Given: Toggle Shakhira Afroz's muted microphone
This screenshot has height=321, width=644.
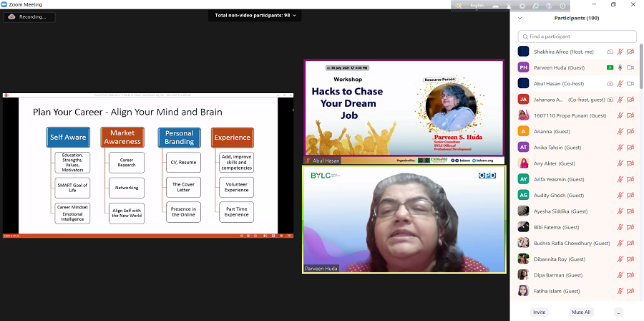Looking at the screenshot, I should click(x=620, y=52).
